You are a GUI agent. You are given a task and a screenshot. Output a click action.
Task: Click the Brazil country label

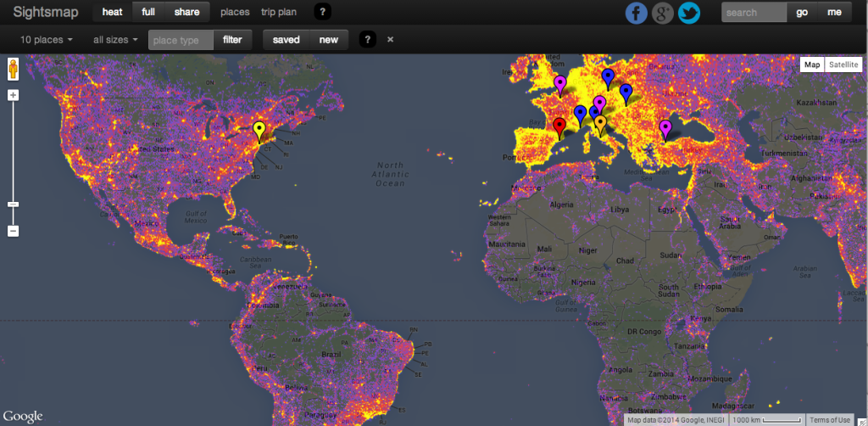331,355
